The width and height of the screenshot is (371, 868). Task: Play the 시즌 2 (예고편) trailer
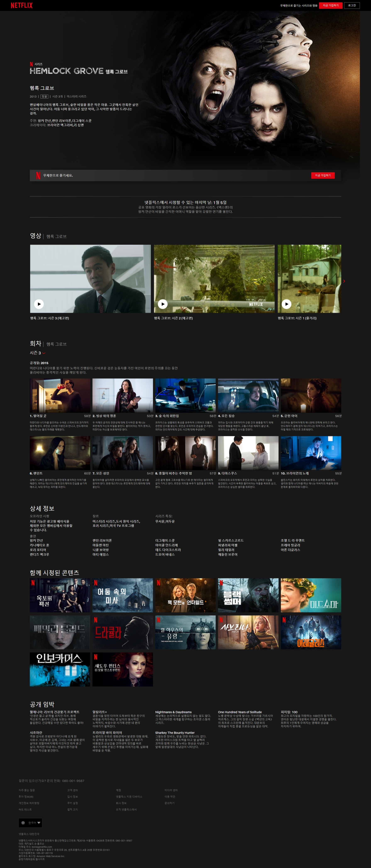point(163,304)
